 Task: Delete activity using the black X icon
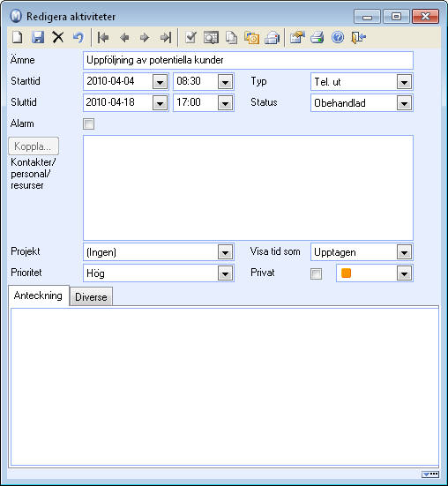coord(58,38)
